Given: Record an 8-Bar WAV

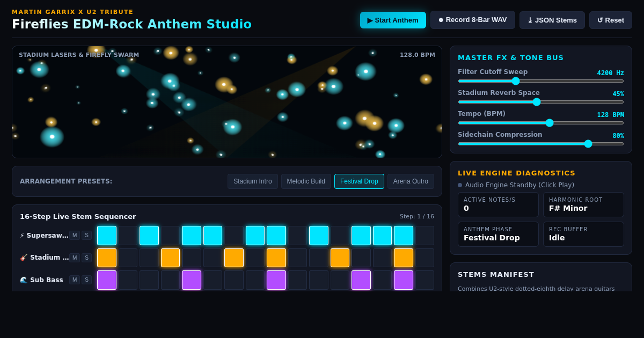Looking at the screenshot, I should 473,20.
